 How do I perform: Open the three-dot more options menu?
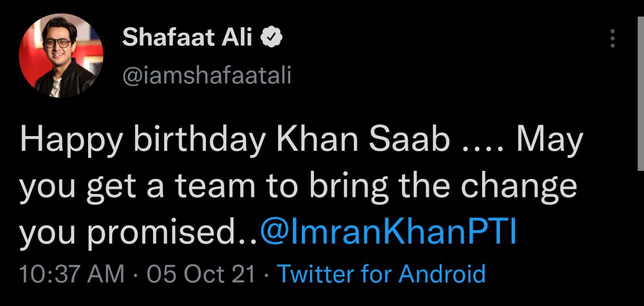click(612, 39)
